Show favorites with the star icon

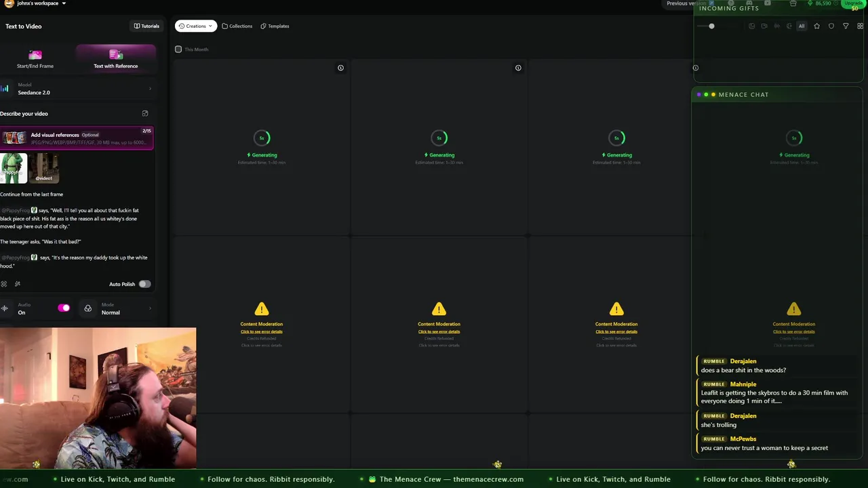(816, 26)
